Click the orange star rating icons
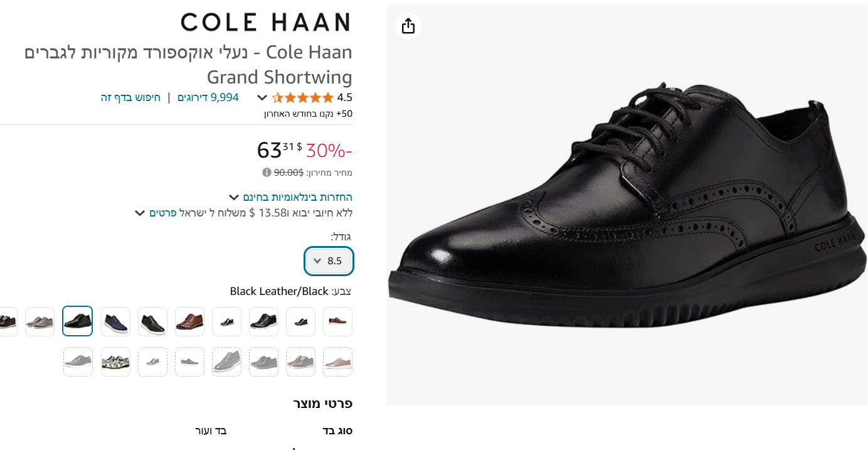The height and width of the screenshot is (450, 868). 303,97
